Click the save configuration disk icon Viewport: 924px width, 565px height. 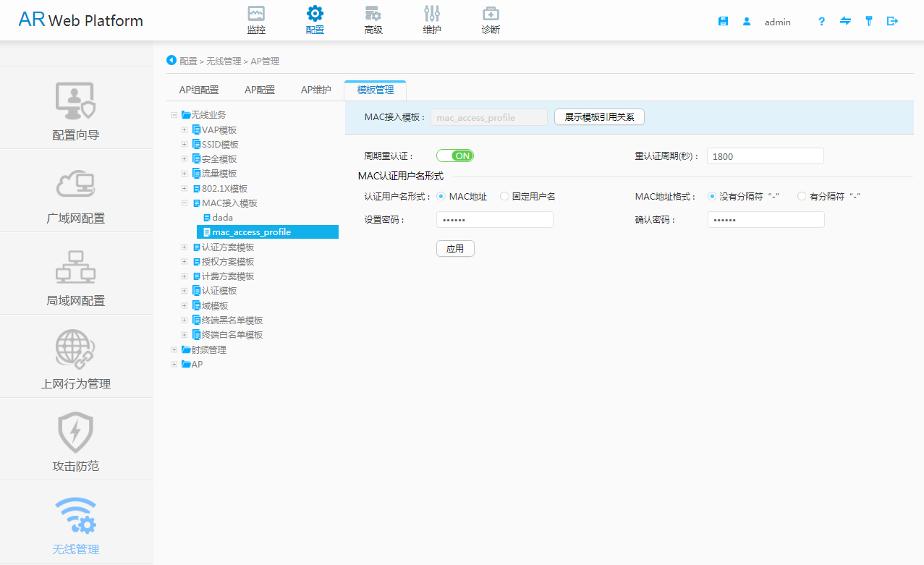[723, 22]
